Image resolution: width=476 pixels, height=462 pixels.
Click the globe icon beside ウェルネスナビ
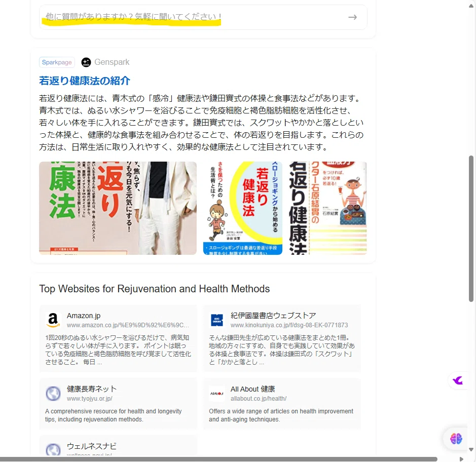53,450
